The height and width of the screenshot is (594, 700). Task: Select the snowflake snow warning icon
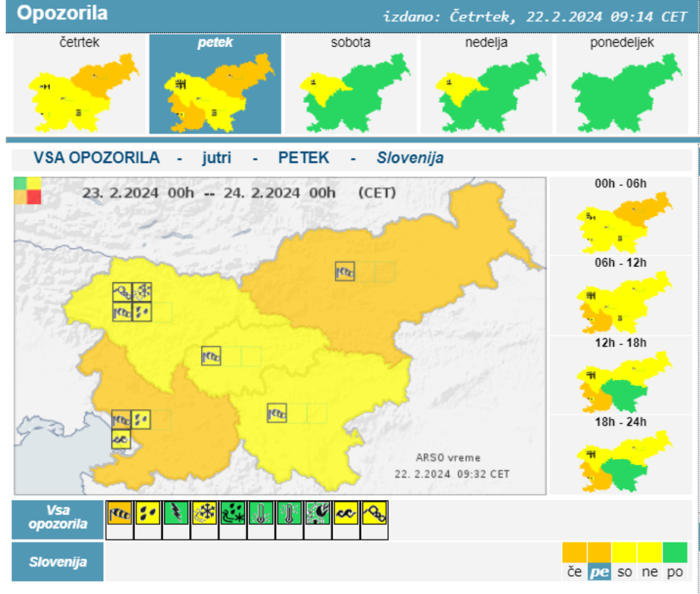(204, 514)
